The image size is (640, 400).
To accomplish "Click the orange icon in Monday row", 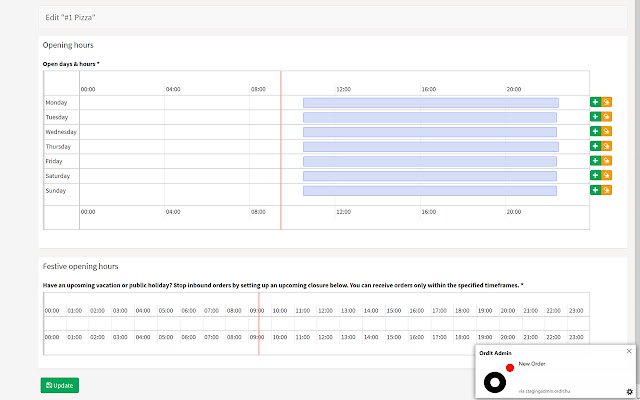I will 606,102.
